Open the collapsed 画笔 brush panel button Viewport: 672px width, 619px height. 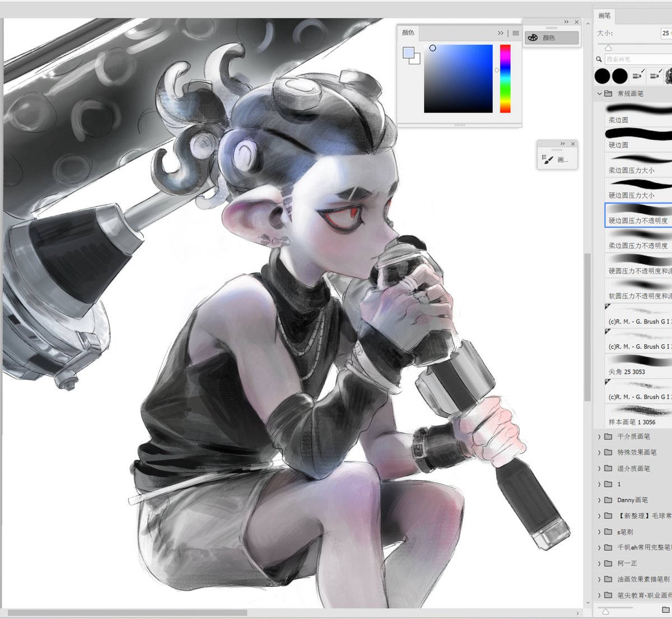click(556, 160)
